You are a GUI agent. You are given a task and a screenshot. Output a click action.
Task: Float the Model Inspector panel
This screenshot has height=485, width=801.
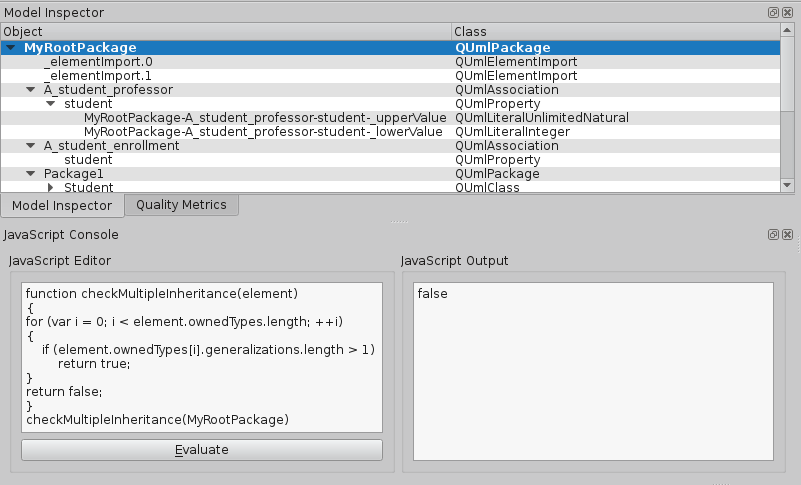(773, 12)
